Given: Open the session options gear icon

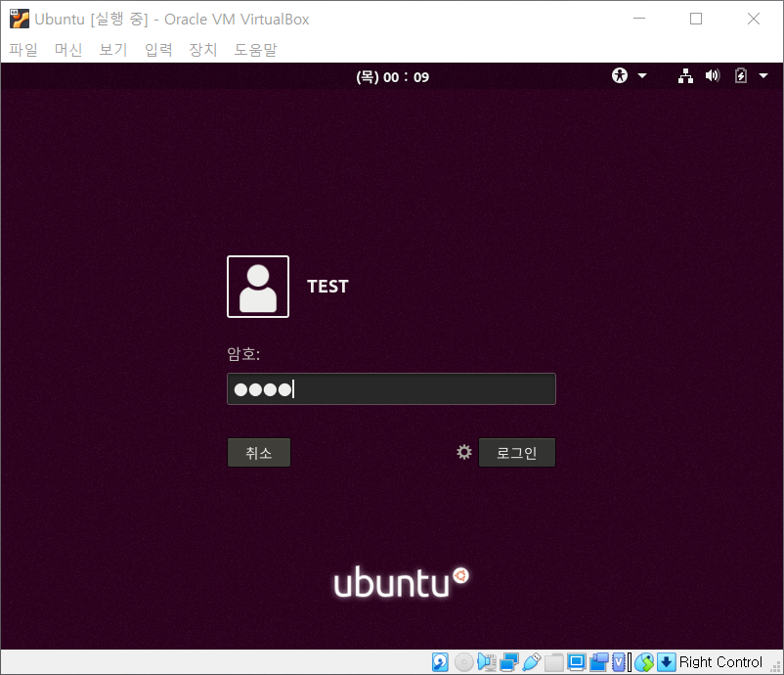Looking at the screenshot, I should 464,452.
